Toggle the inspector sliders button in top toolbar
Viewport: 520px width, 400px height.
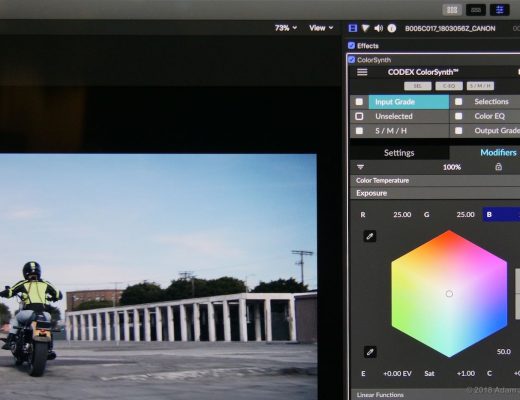coord(499,10)
